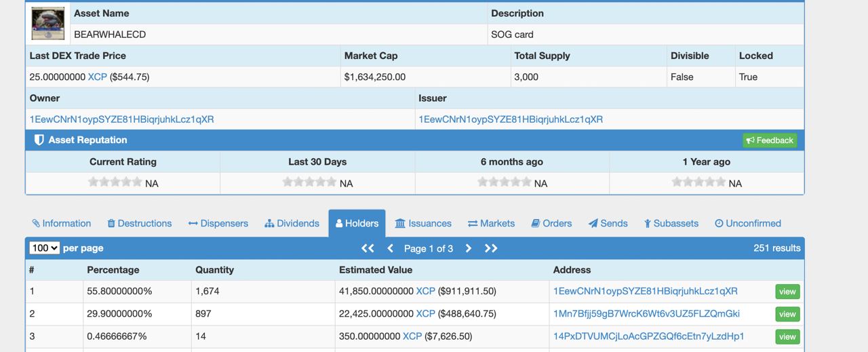Switch to the Information tab
The height and width of the screenshot is (352, 868).
(x=62, y=223)
